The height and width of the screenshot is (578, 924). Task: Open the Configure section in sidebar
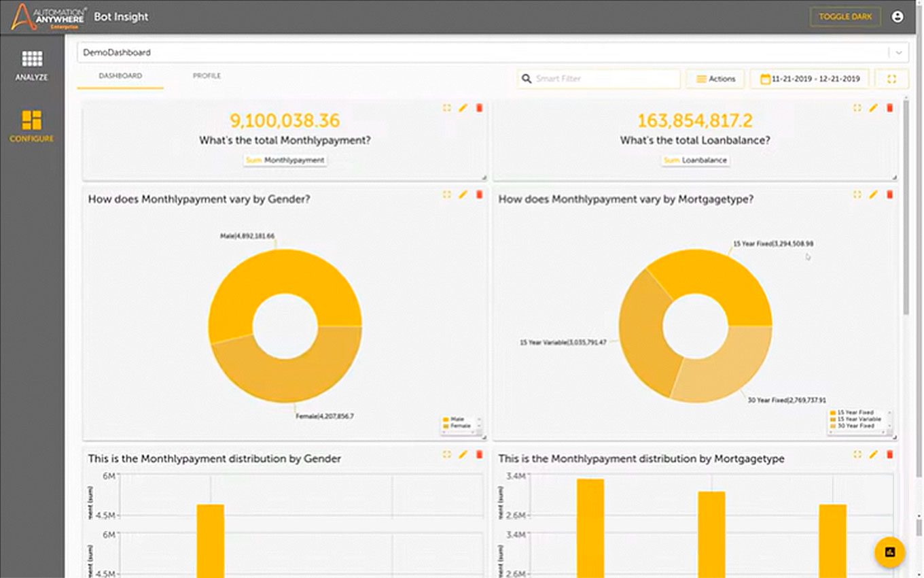32,126
